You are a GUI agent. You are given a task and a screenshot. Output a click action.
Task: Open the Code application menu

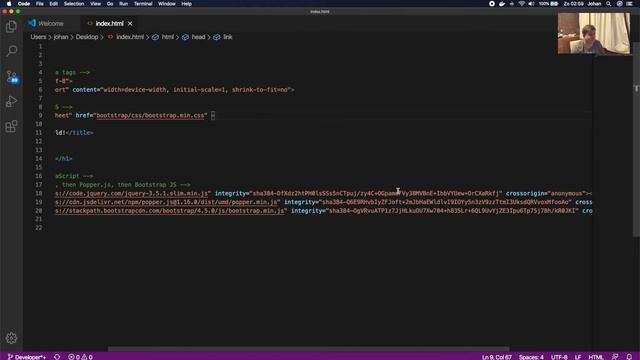(24, 4)
